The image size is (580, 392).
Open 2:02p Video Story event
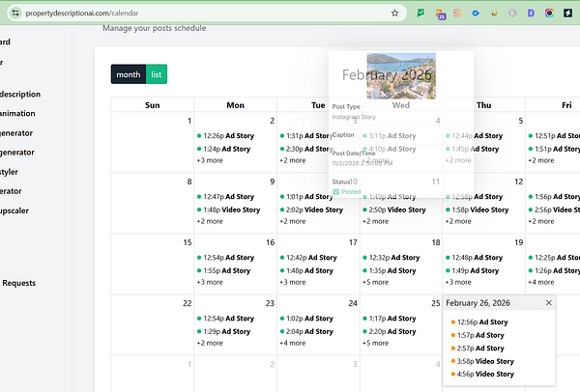[x=311, y=210]
